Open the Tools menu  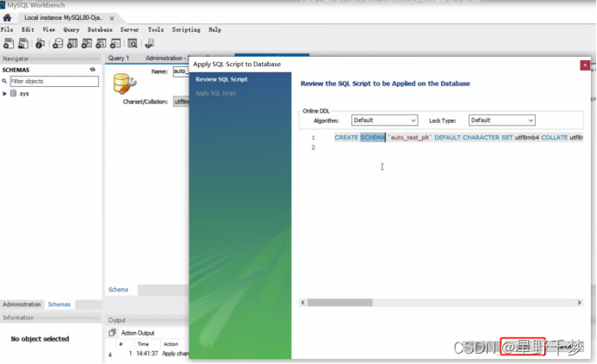tap(156, 29)
